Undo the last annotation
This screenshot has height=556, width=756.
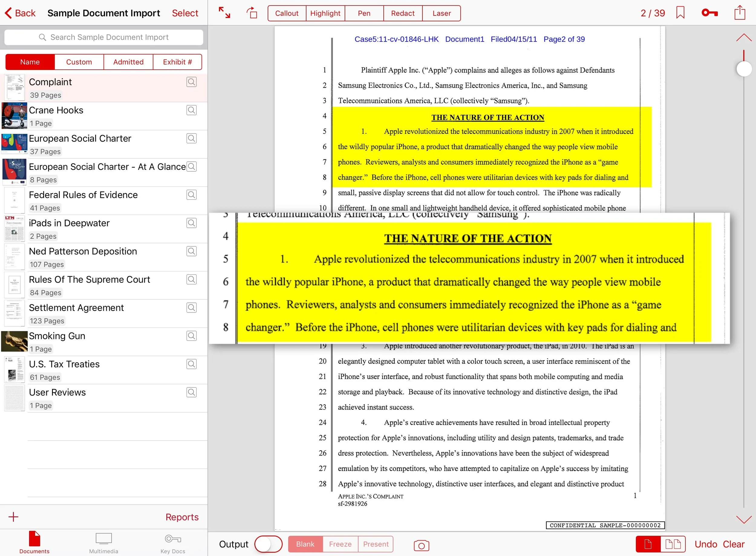click(x=706, y=544)
